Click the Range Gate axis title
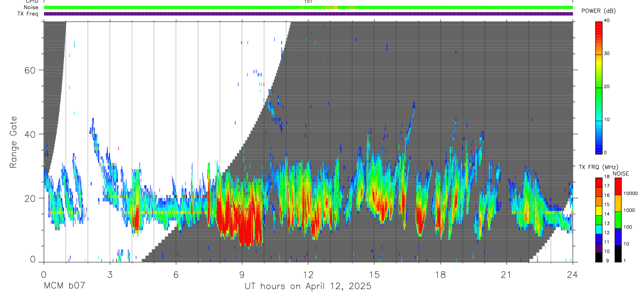Image resolution: width=644 pixels, height=297 pixels. (x=13, y=142)
